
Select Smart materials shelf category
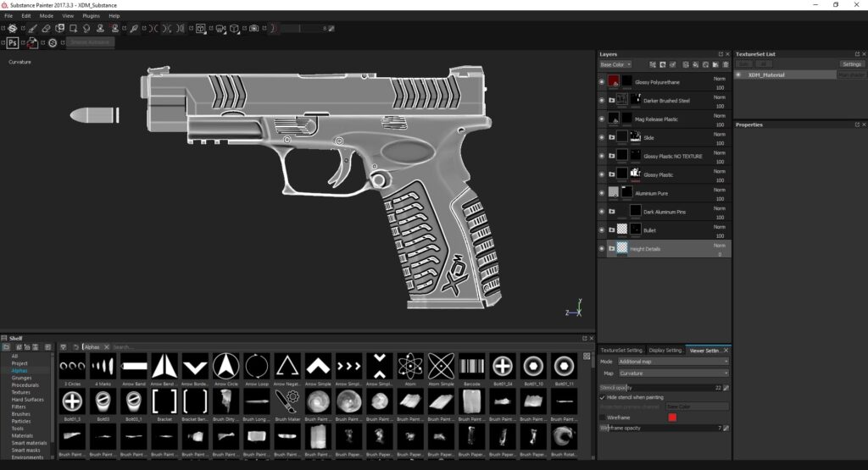30,443
